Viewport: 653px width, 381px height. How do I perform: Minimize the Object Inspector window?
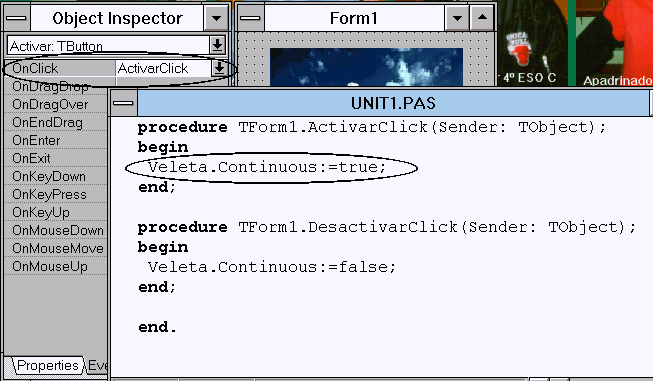click(216, 18)
